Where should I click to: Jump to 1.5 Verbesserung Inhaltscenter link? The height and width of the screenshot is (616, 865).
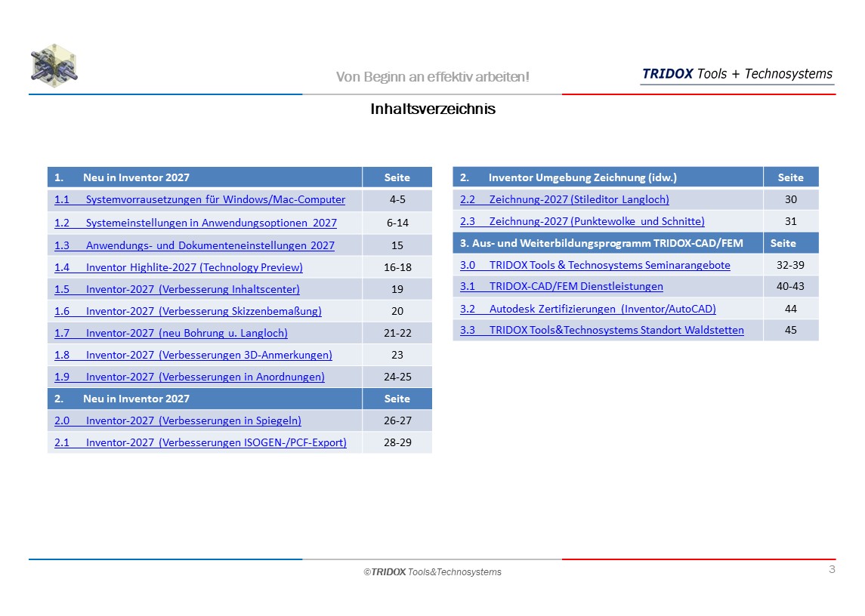click(177, 289)
